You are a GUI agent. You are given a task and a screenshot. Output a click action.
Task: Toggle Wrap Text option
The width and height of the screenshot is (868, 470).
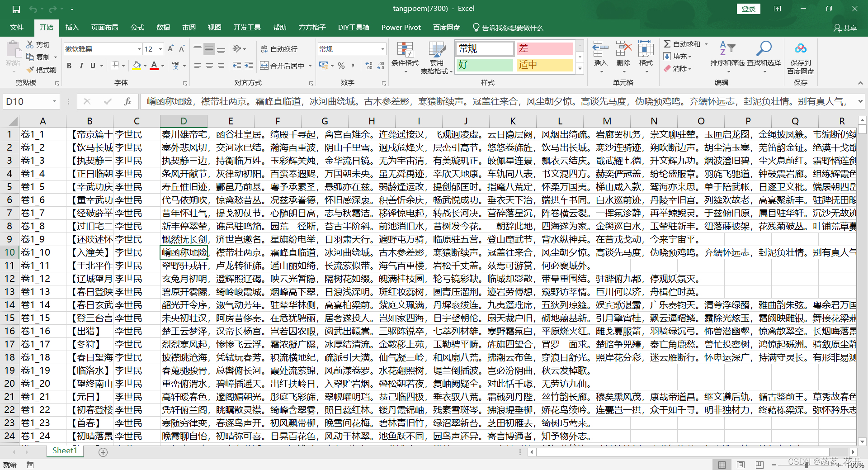(279, 49)
